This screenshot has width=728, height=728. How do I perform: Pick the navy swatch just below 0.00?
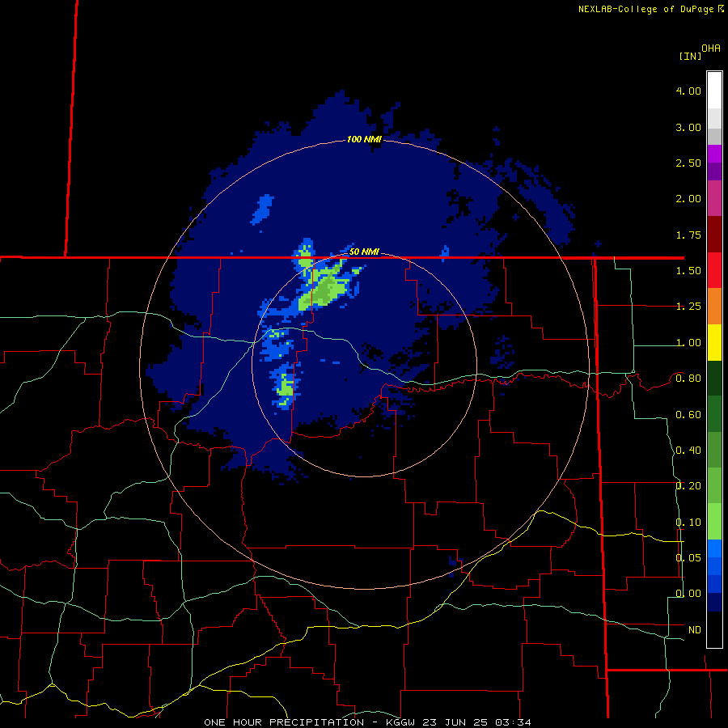click(714, 603)
